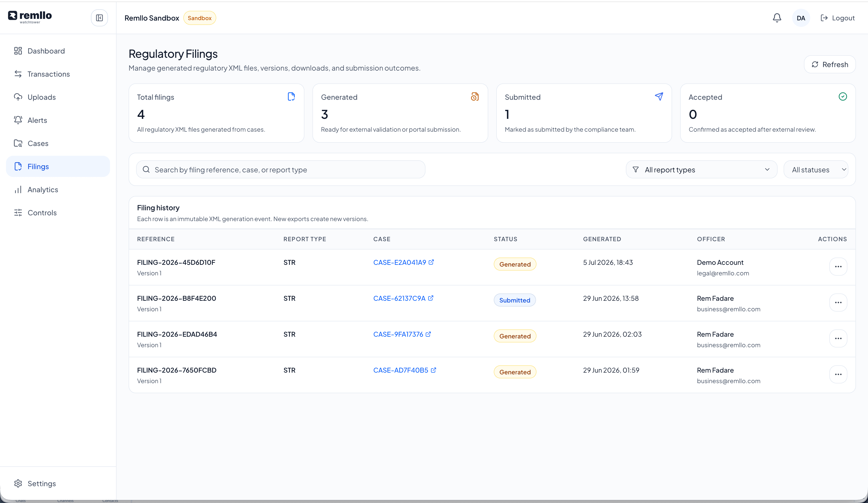Click STATUS column header
This screenshot has height=503, width=868.
click(505, 239)
